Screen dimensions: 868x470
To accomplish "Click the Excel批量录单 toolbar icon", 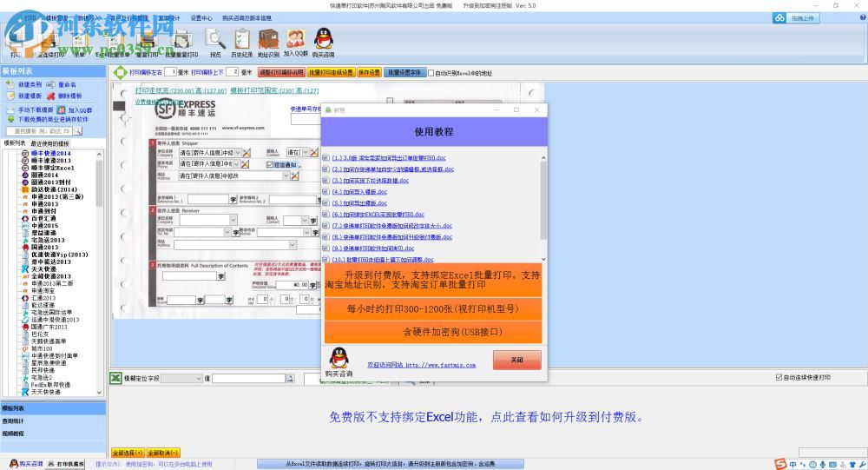I will pyautogui.click(x=112, y=42).
